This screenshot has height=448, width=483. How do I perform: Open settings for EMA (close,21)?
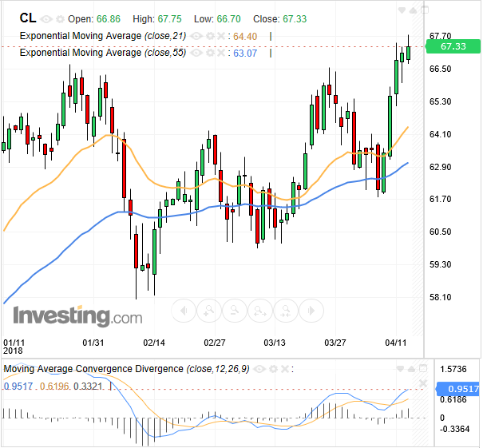(211, 37)
